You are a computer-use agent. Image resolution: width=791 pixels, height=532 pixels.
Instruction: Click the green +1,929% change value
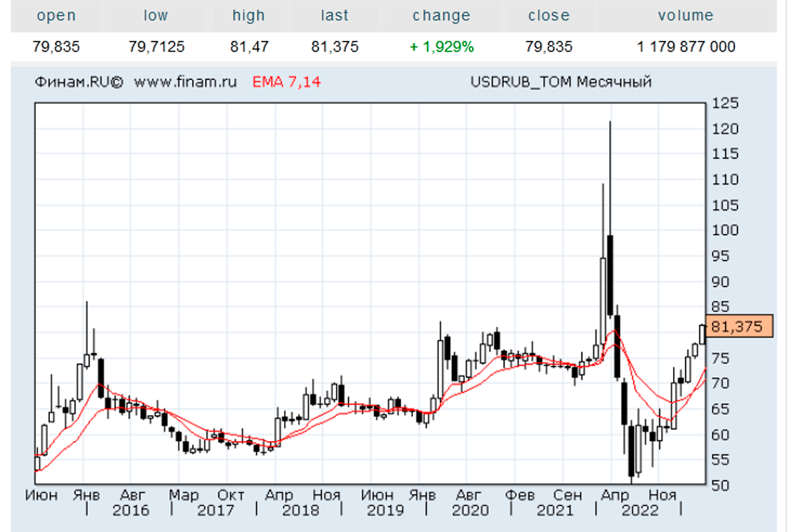click(441, 47)
